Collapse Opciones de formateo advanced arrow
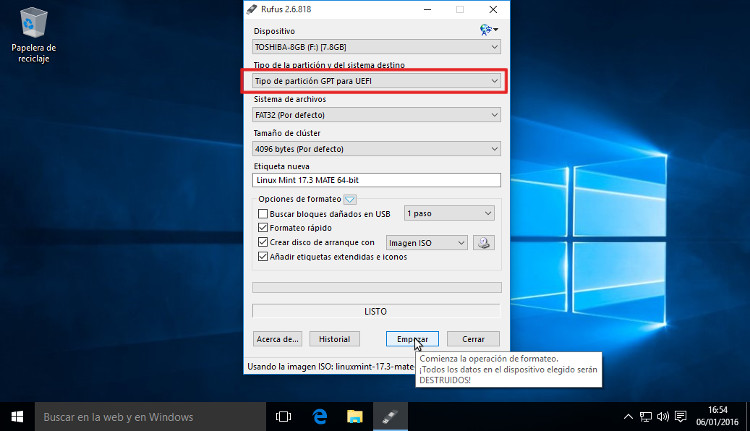 pos(350,199)
